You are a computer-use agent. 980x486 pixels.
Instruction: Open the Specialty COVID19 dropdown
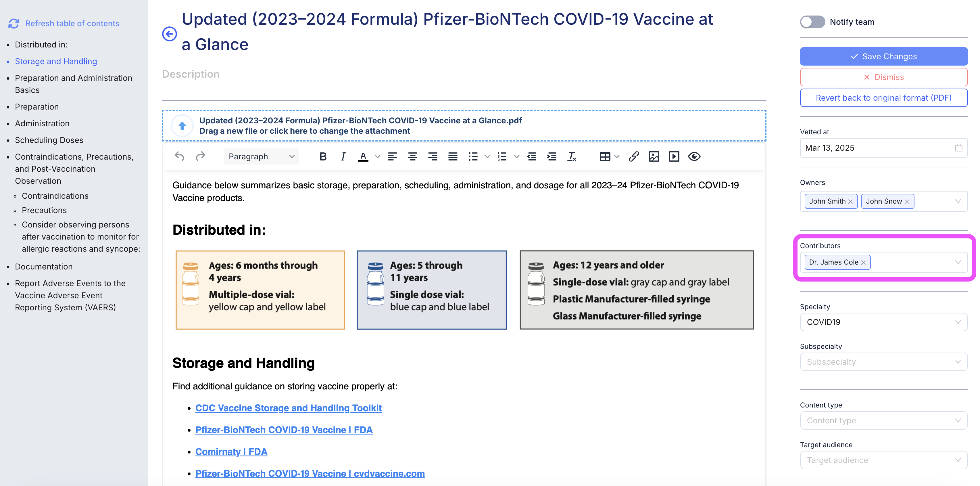884,322
